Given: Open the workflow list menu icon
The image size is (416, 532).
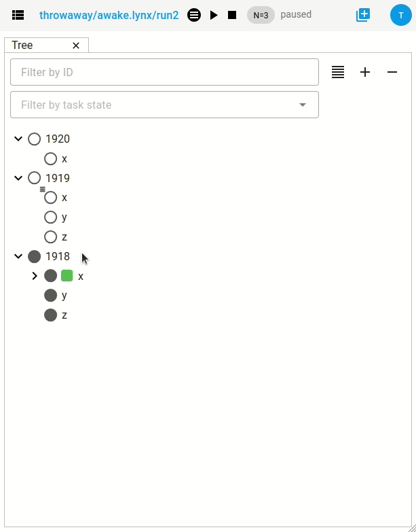Looking at the screenshot, I should coord(18,15).
